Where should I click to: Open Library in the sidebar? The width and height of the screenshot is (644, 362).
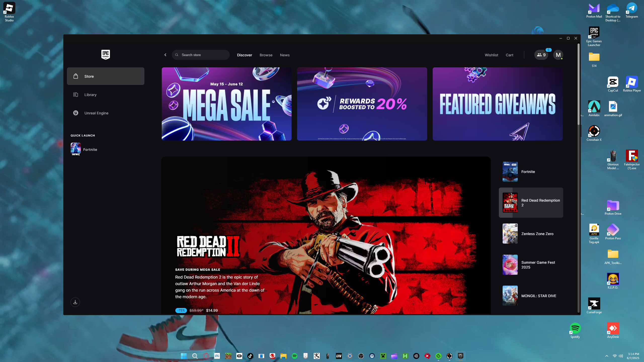pos(90,95)
